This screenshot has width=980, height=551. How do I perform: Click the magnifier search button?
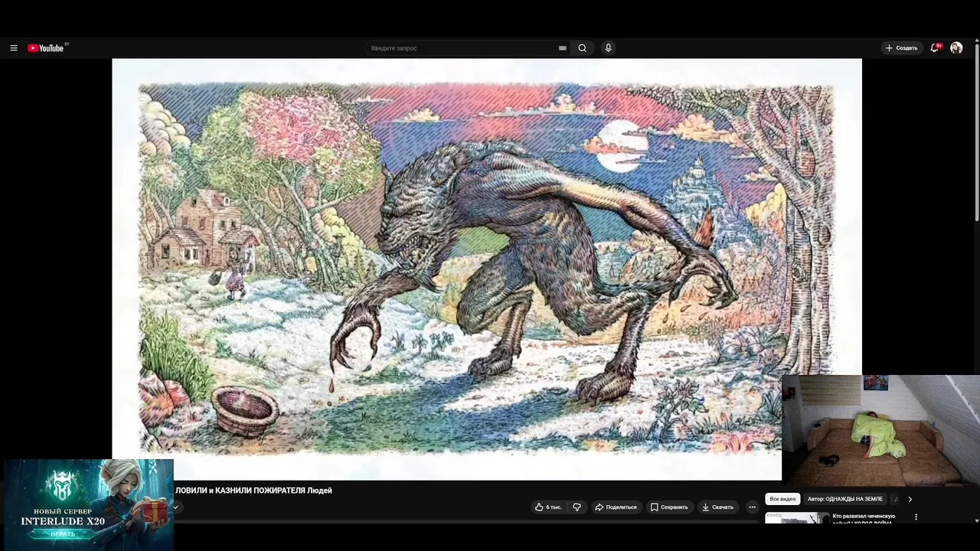(x=583, y=48)
